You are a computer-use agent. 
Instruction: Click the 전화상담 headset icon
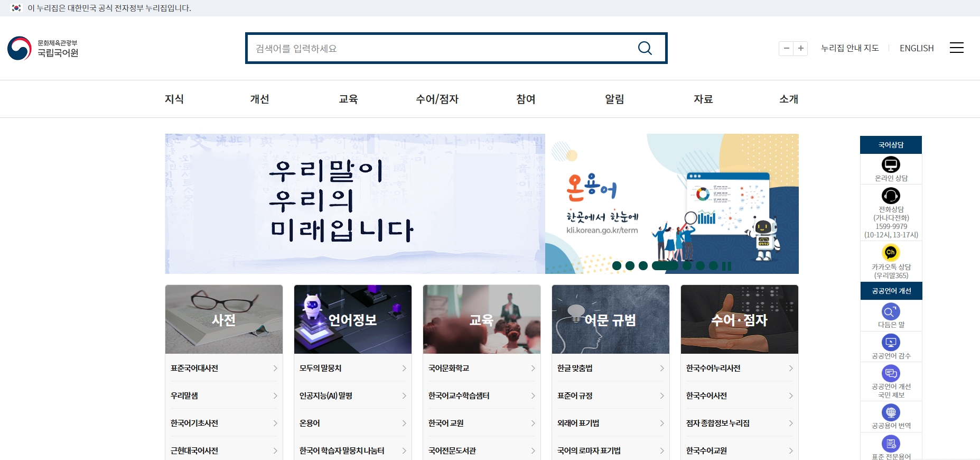point(891,196)
